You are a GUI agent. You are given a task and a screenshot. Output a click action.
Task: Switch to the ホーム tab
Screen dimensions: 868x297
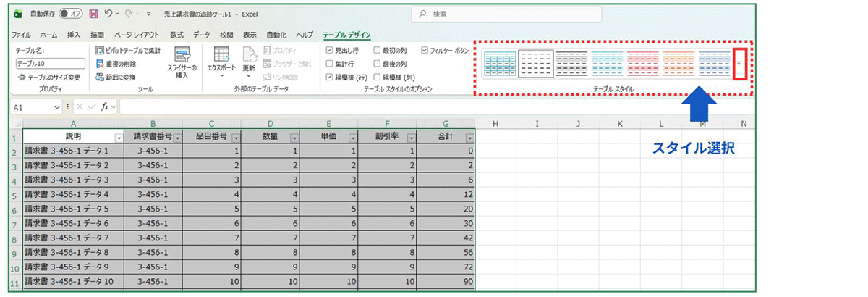click(48, 35)
